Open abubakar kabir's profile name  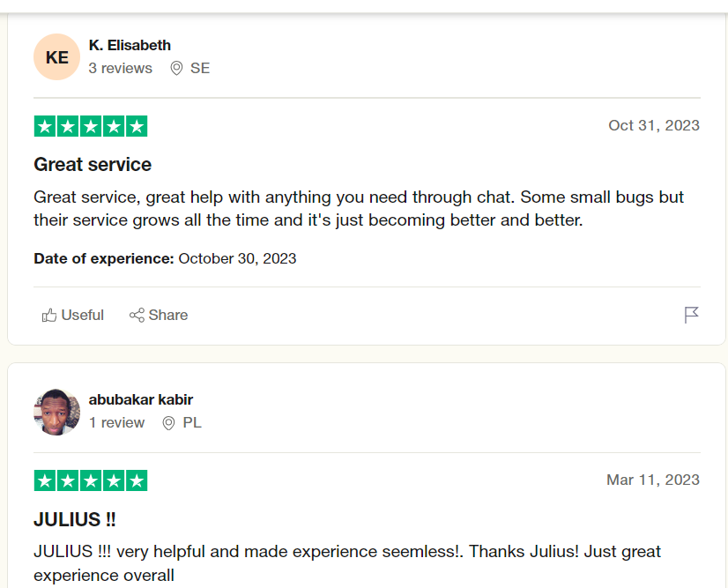tap(141, 400)
